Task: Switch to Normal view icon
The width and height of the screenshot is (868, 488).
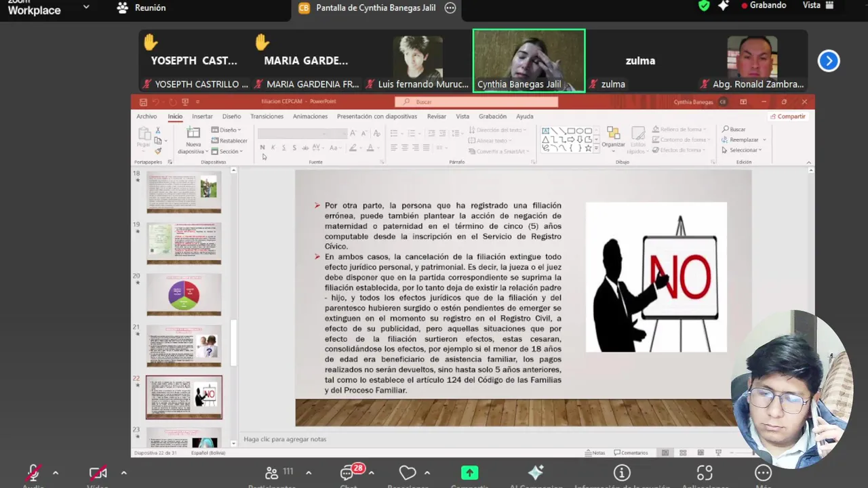Action: [665, 453]
